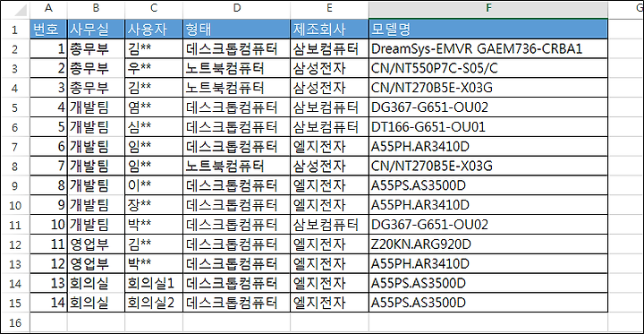The width and height of the screenshot is (644, 334).
Task: Click the 사무실 header cell
Action: coord(96,30)
